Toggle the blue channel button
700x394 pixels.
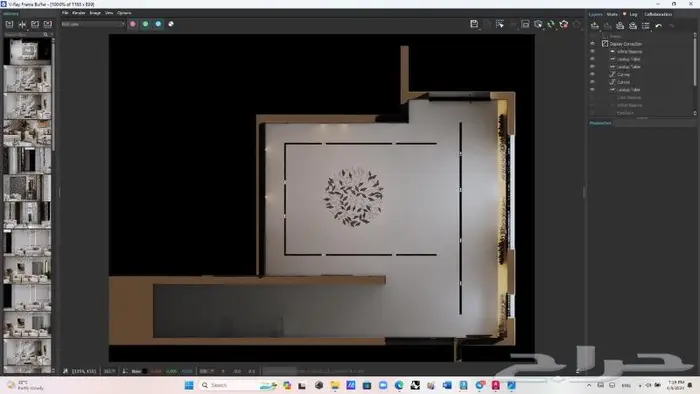158,24
